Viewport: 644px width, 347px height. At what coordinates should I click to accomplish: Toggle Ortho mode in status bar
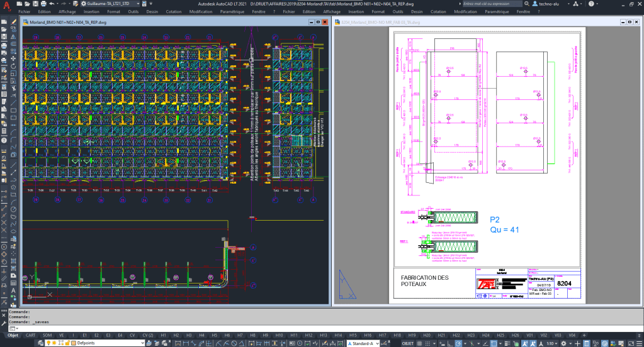pos(451,343)
